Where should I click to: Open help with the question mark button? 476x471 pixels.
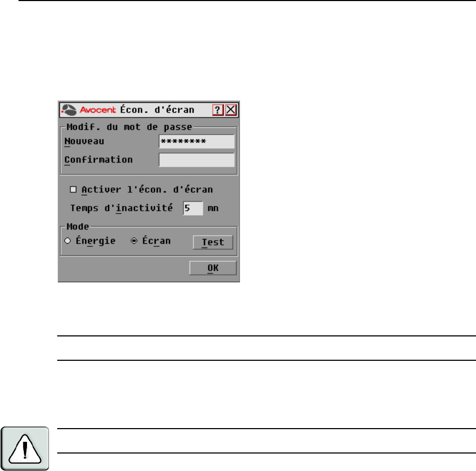click(x=218, y=110)
